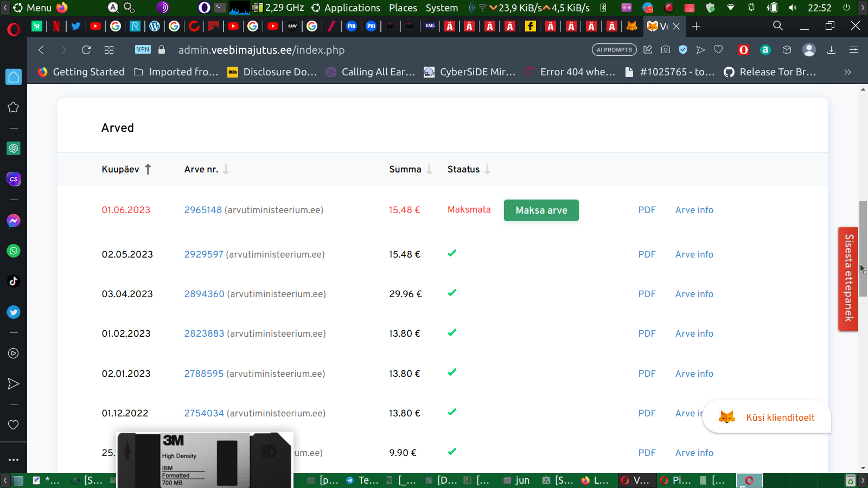Open the Applications menu in top panel
Screen dimensions: 868x488
352,8
